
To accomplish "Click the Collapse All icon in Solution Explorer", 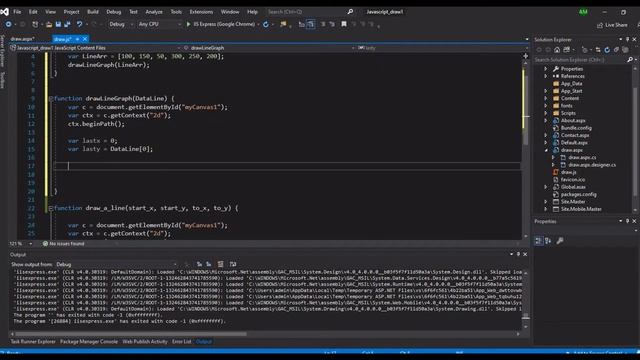I will [x=616, y=50].
